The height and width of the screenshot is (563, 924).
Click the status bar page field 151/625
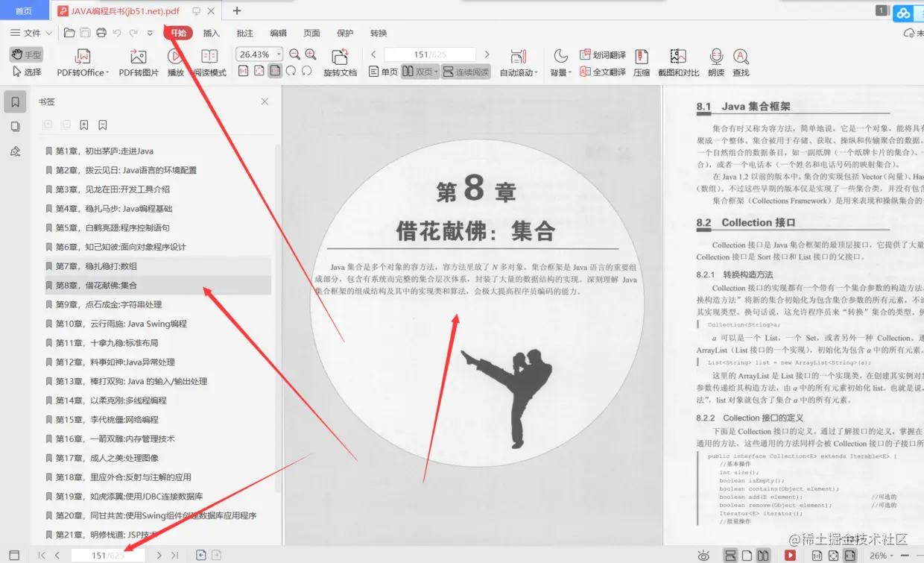(108, 556)
